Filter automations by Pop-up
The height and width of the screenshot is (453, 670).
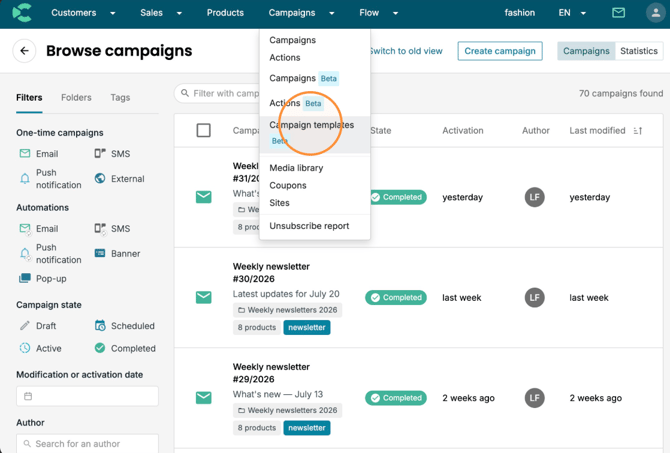click(43, 279)
